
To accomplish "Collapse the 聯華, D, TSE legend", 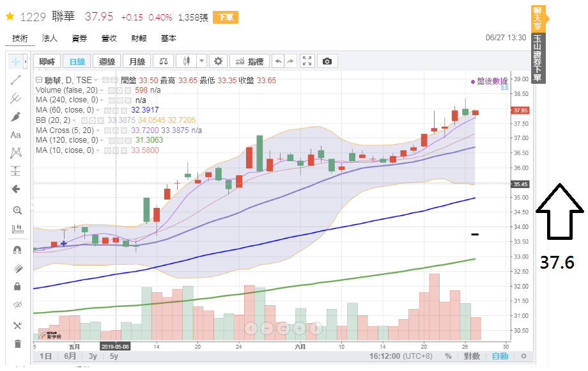I will click(x=38, y=80).
